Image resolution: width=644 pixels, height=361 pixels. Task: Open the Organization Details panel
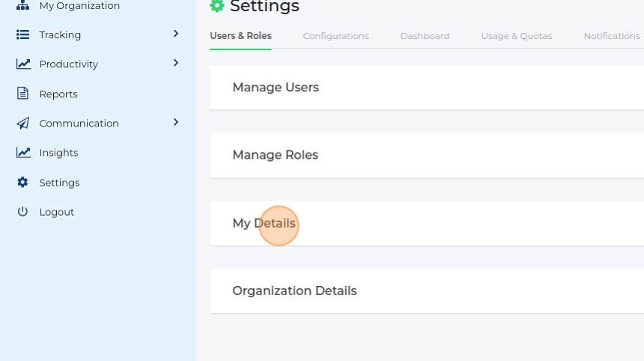294,291
